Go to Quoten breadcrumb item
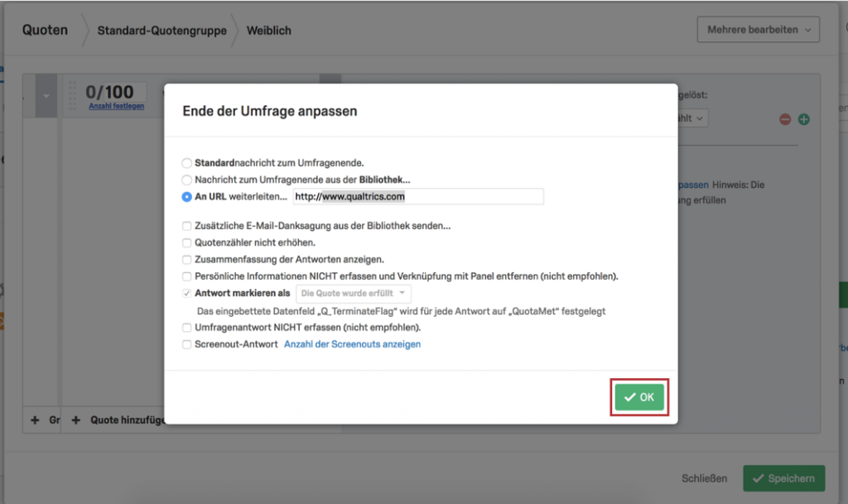The height and width of the screenshot is (504, 848). coord(45,31)
